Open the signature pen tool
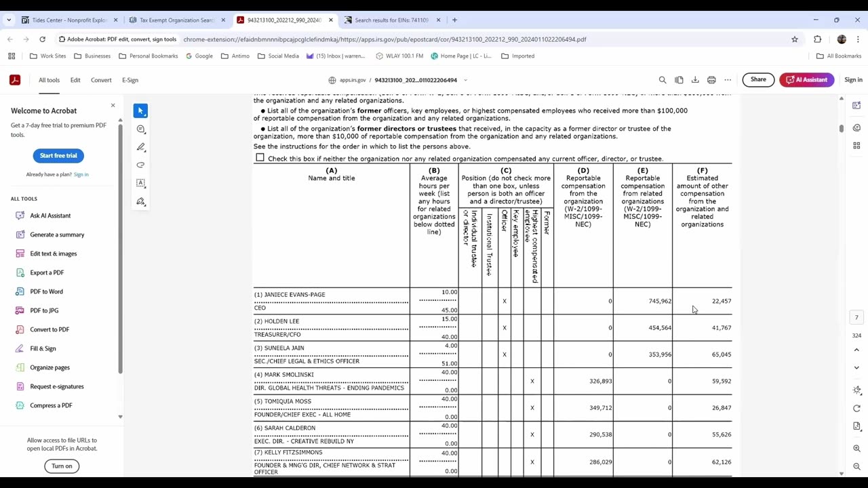 (x=140, y=201)
